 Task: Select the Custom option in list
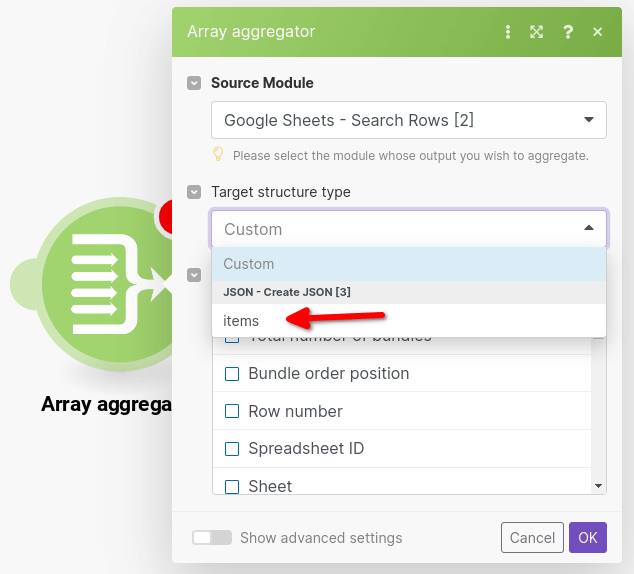tap(409, 264)
